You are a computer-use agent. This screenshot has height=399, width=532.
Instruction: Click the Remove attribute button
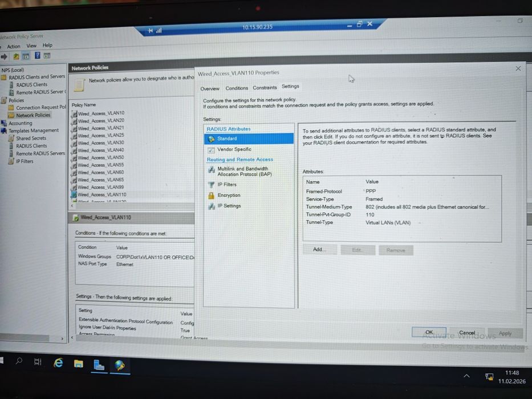tap(396, 250)
